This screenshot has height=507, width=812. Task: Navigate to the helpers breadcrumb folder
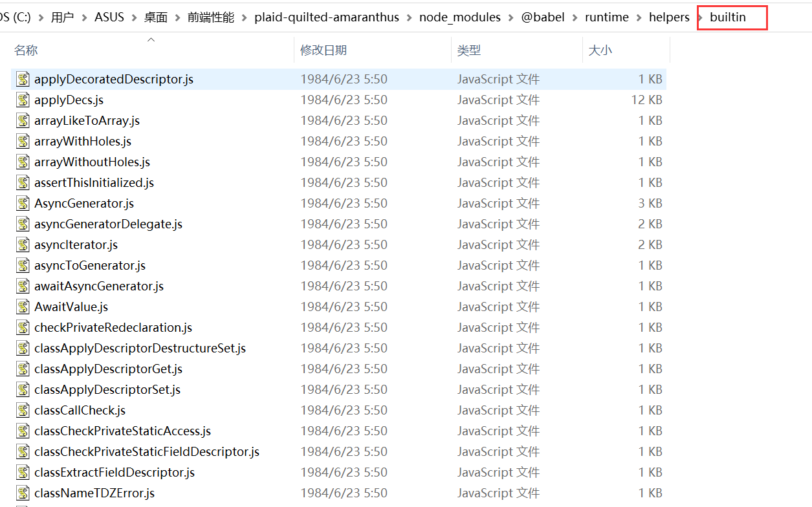click(669, 17)
